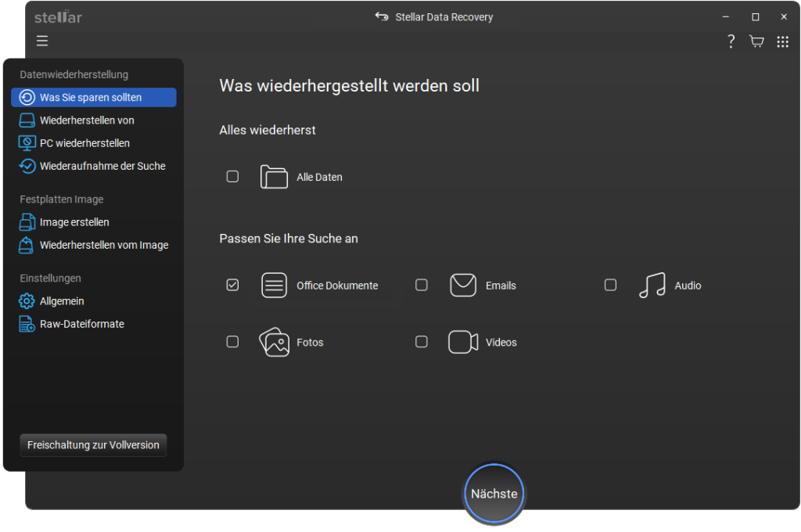Click the Videos camera icon

click(x=463, y=343)
